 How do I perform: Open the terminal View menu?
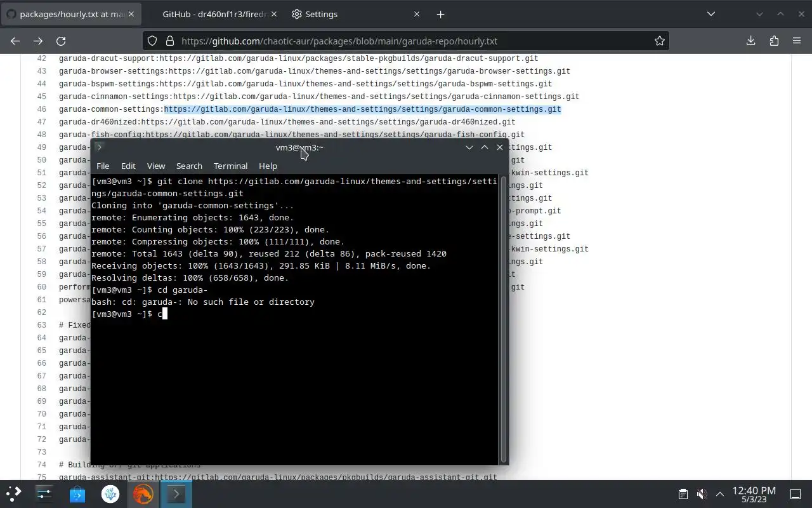point(156,166)
